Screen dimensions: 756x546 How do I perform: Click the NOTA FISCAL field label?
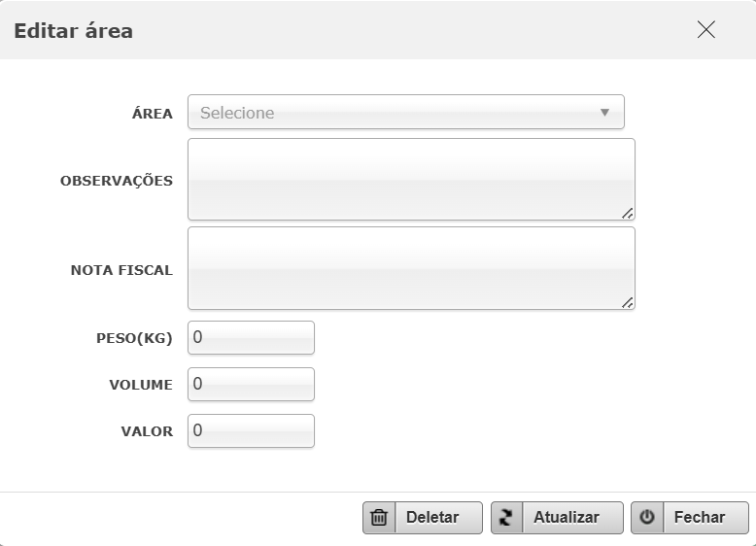121,270
